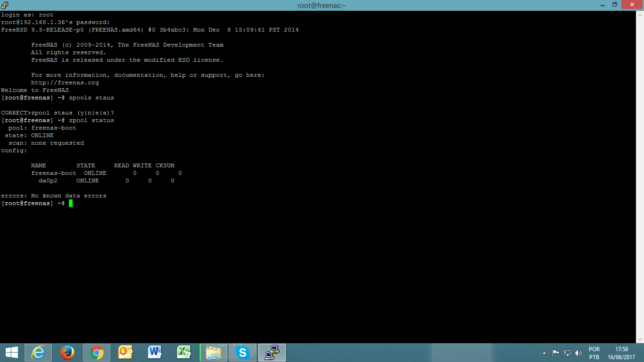Click the green terminal cursor block
644x362 pixels.
click(x=71, y=203)
